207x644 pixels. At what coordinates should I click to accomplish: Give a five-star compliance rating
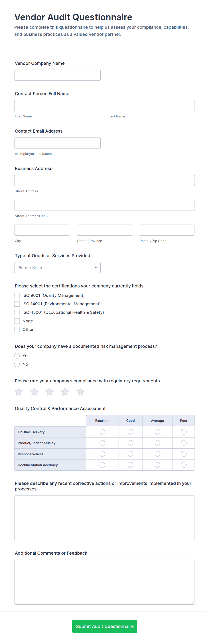80,392
